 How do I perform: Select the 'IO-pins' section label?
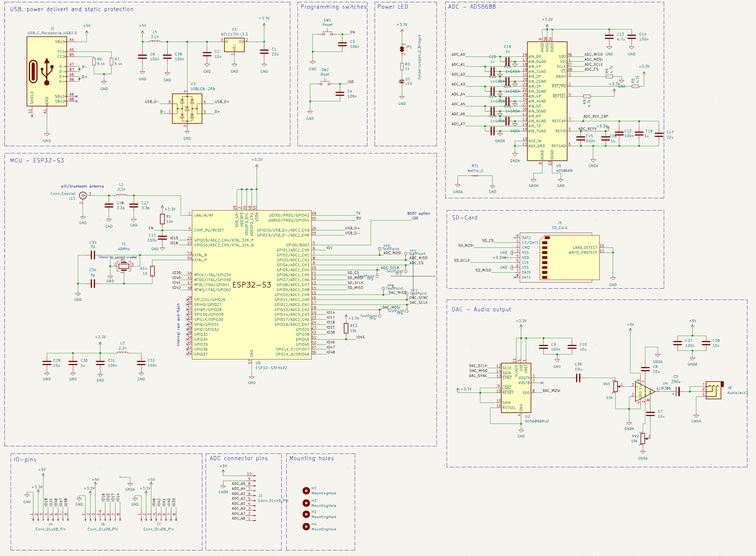(x=25, y=459)
